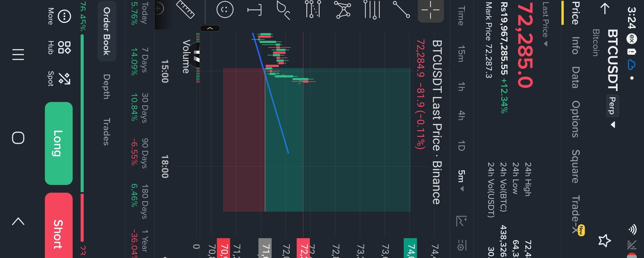
Task: Open Android recent apps navigation button
Action: pos(18,54)
